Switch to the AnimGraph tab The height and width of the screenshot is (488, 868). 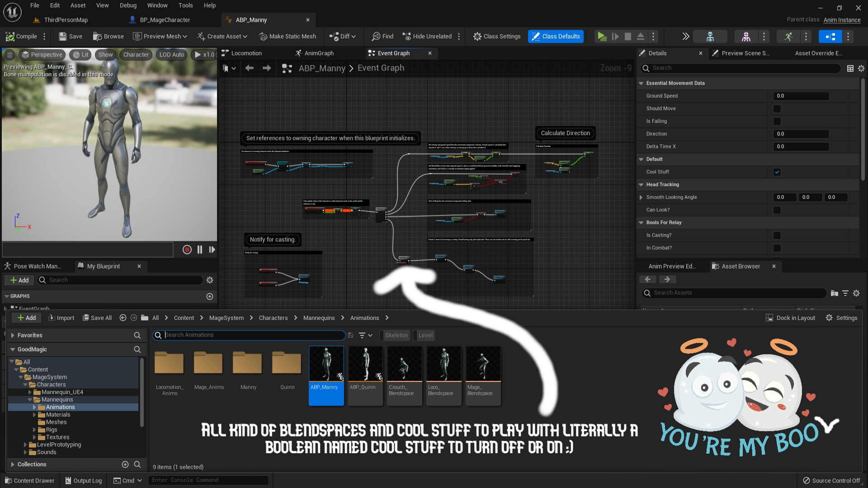(319, 53)
